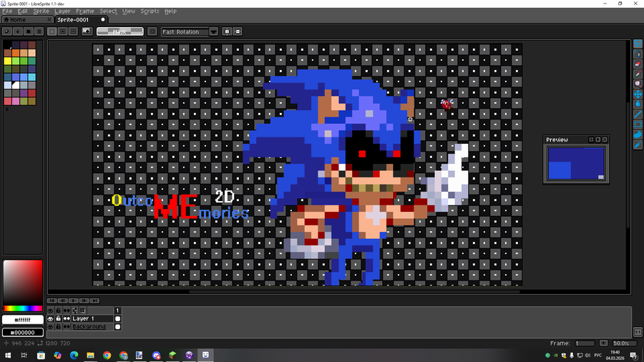Click the background color #000000 field
This screenshot has width=644, height=362.
point(23,333)
